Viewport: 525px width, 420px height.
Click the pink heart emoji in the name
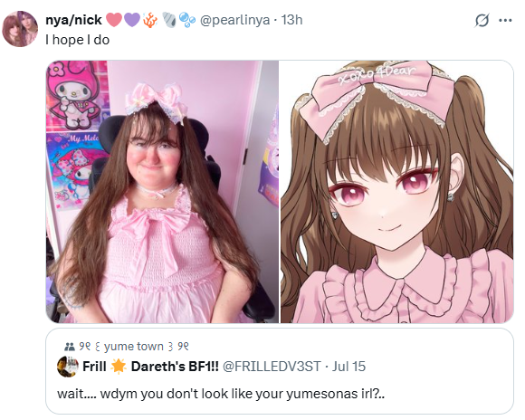[114, 20]
